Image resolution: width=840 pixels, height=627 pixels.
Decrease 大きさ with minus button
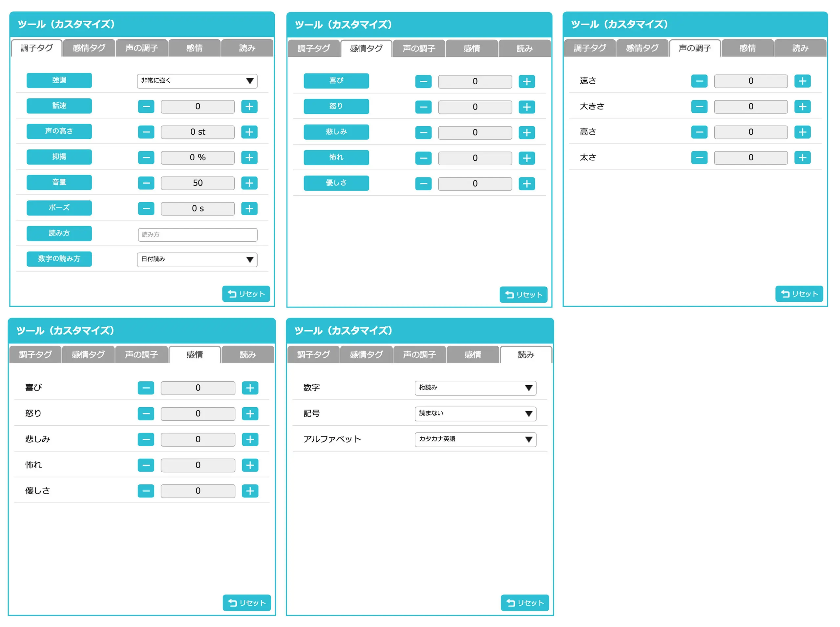click(700, 107)
